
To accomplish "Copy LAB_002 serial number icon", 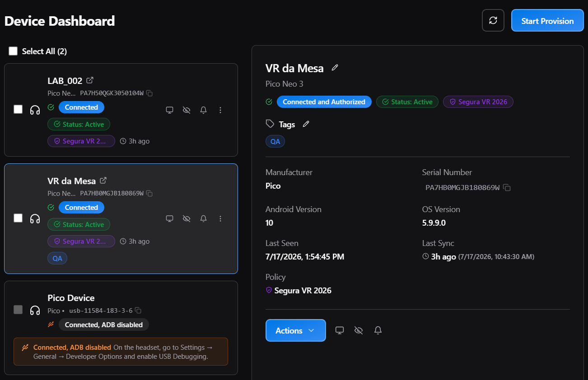I will coord(149,93).
